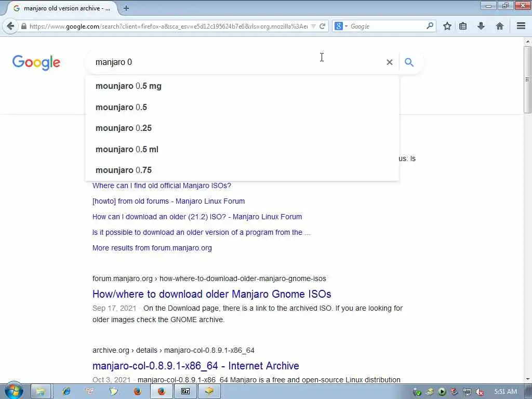The height and width of the screenshot is (399, 532).
Task: Choose suggestion 'mounjaro 0.75'
Action: (242, 170)
